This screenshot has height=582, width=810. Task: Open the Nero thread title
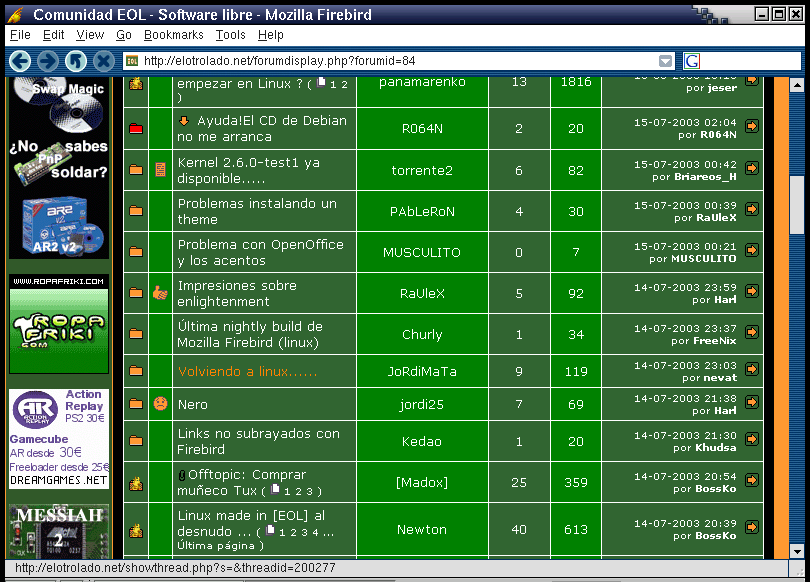(x=193, y=404)
